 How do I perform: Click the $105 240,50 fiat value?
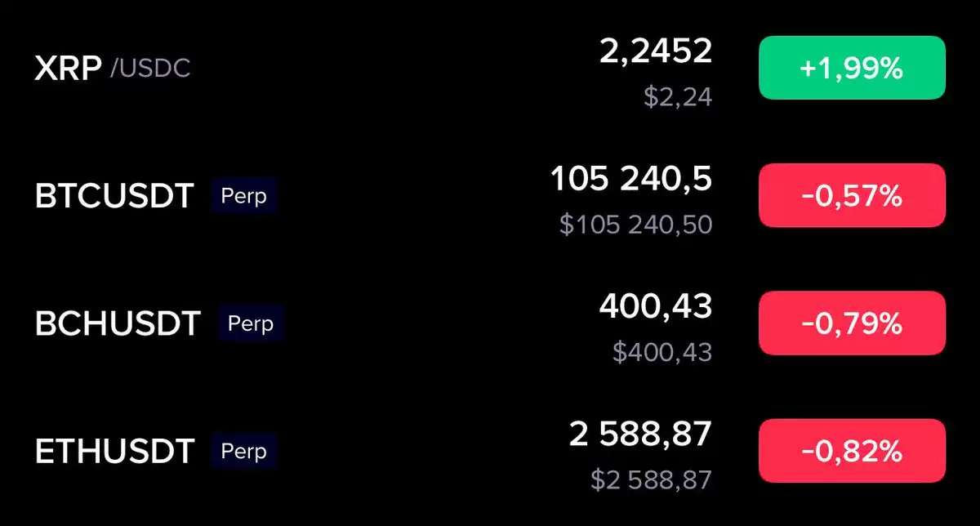coord(636,225)
